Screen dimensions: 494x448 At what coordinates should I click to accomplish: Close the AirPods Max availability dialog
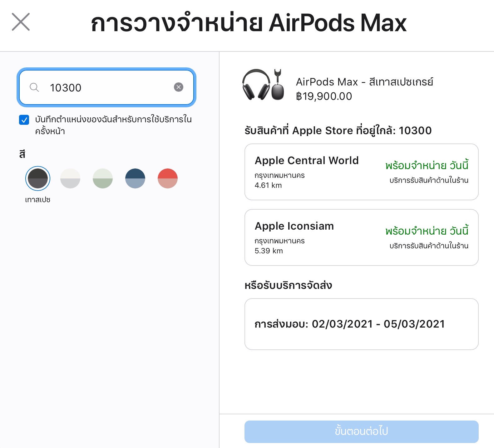click(x=21, y=22)
